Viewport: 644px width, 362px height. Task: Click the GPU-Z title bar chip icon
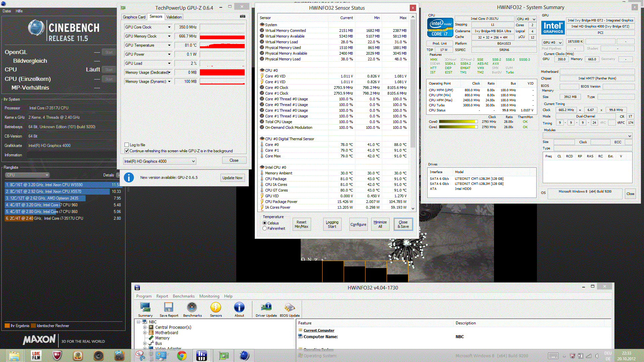[x=123, y=8]
